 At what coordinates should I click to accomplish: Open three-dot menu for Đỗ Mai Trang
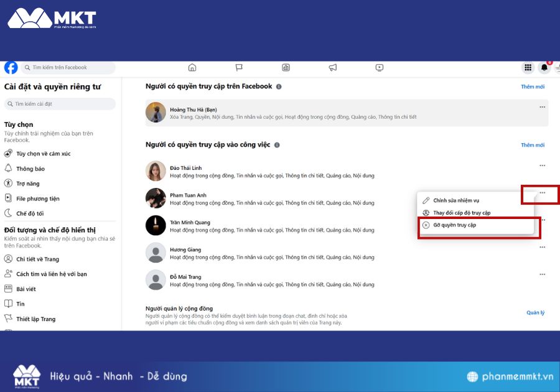click(x=542, y=274)
